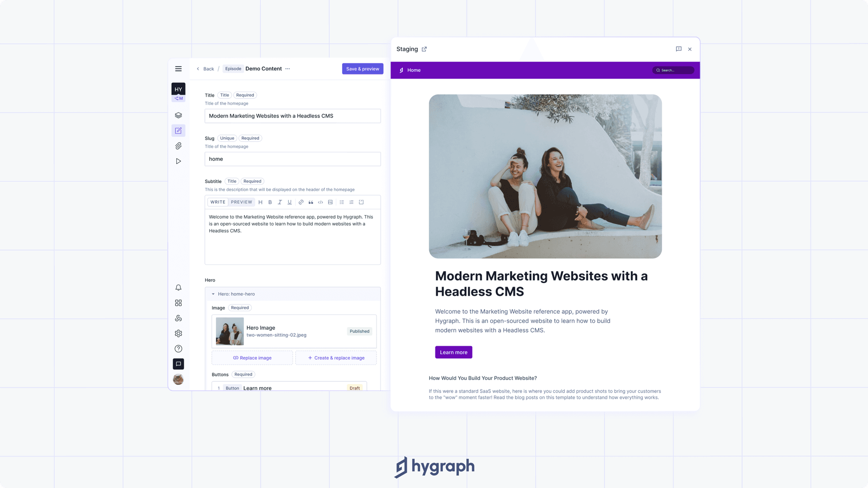
Task: Switch to PREVIEW mode in subtitle editor
Action: click(x=241, y=202)
